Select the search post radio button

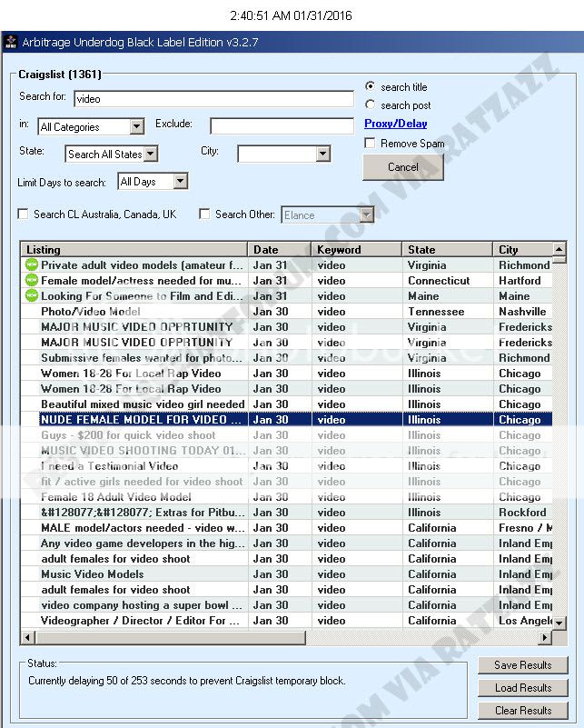(x=370, y=105)
